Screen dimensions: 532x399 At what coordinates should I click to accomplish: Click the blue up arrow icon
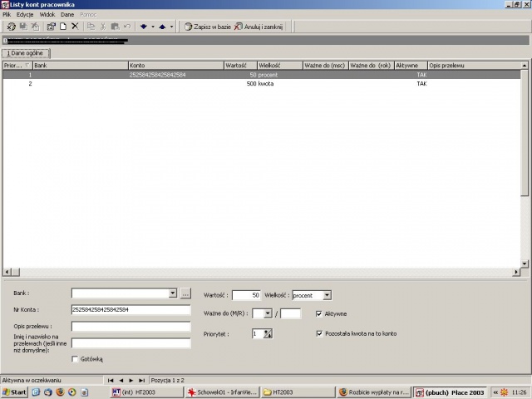tap(162, 27)
